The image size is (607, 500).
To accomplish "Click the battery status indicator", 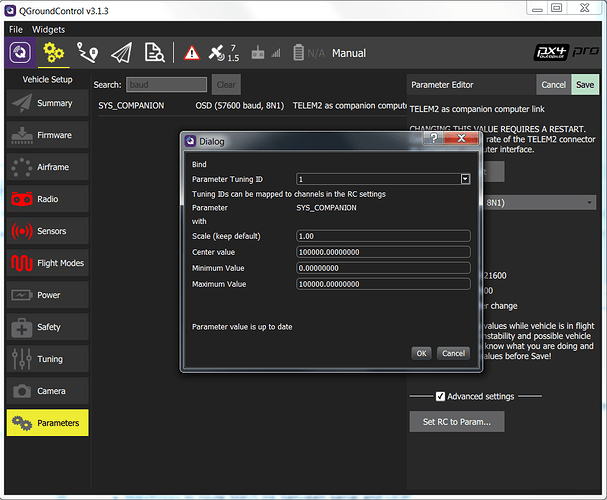I will [296, 53].
